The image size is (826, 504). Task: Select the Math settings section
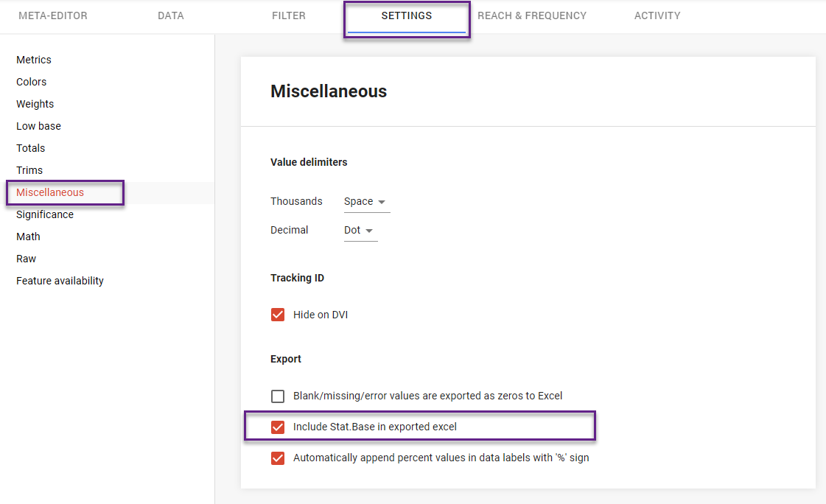(28, 237)
